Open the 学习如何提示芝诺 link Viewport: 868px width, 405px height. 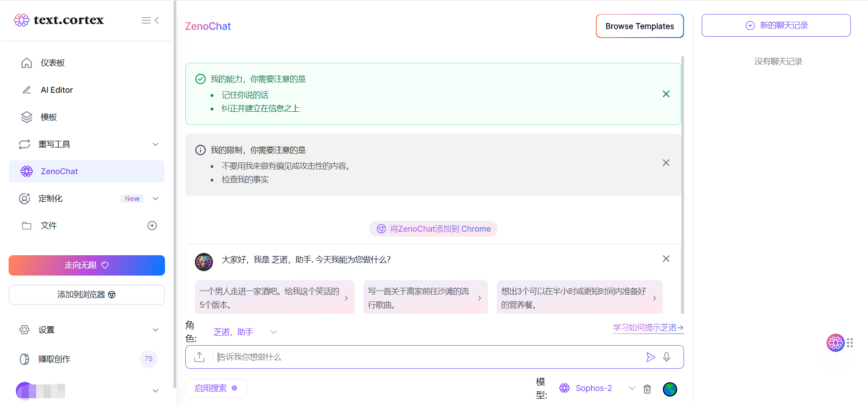[648, 328]
